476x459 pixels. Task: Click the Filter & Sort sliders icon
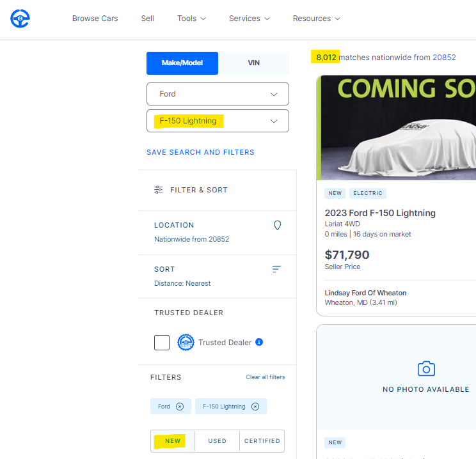tap(158, 190)
